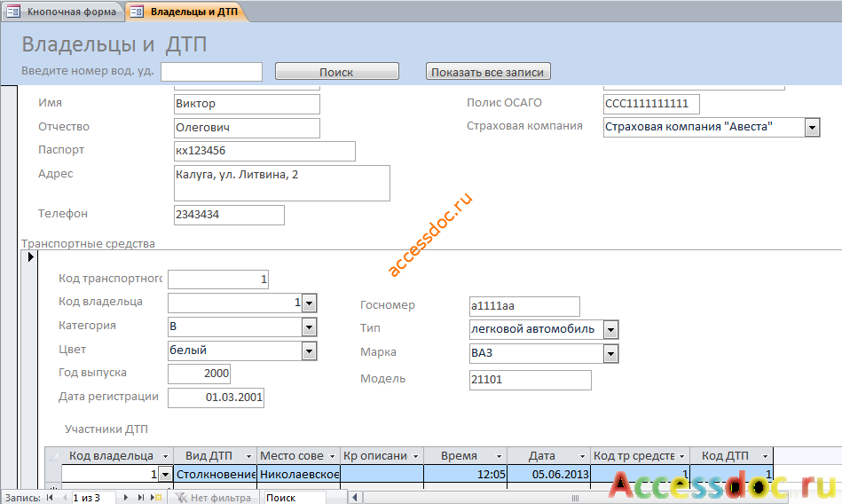Click the 'Имя' field with Виктор
Image resolution: width=842 pixels, height=504 pixels.
click(x=247, y=104)
